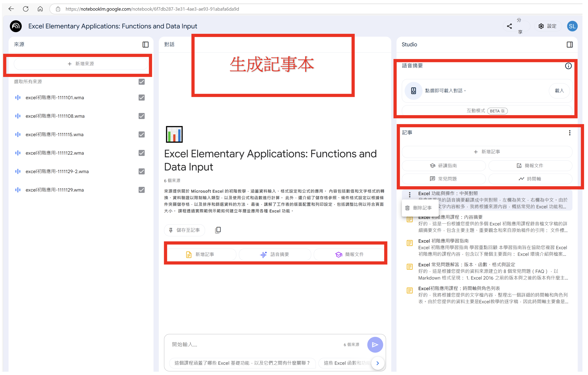Uncheck excel初階應用-1111122.wma source
The height and width of the screenshot is (375, 588).
(x=142, y=153)
